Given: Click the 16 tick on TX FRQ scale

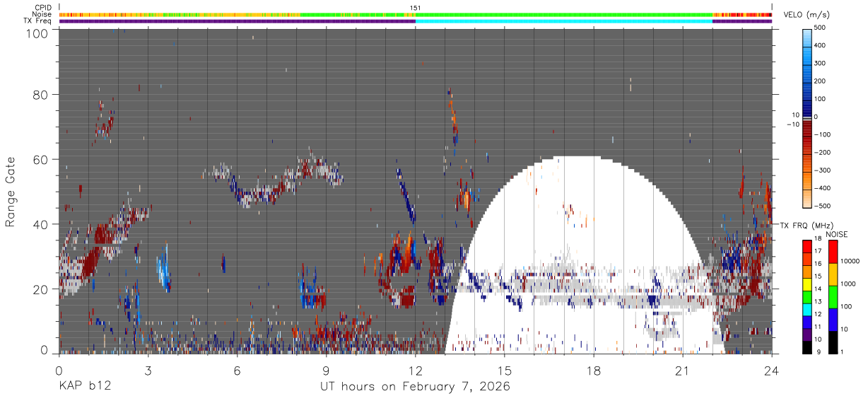Looking at the screenshot, I should click(x=819, y=265).
